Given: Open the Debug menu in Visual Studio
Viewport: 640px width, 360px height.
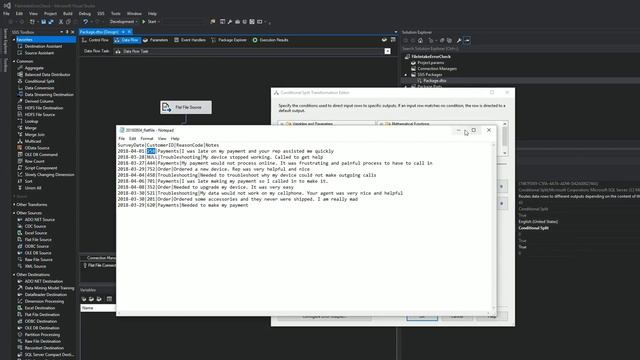Looking at the screenshot, I should 84,13.
